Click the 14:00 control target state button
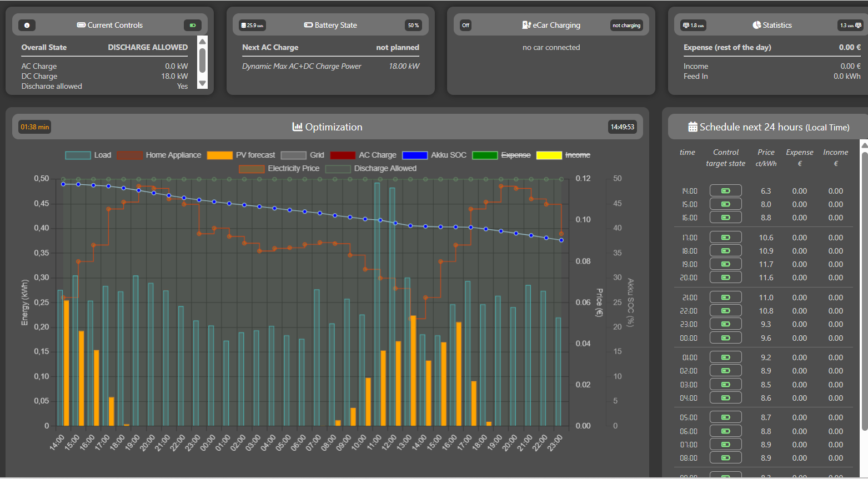Image resolution: width=868 pixels, height=479 pixels. point(725,191)
